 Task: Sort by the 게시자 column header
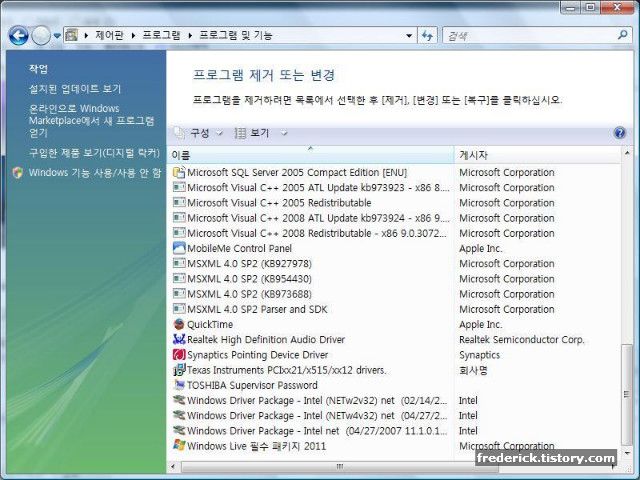point(537,155)
